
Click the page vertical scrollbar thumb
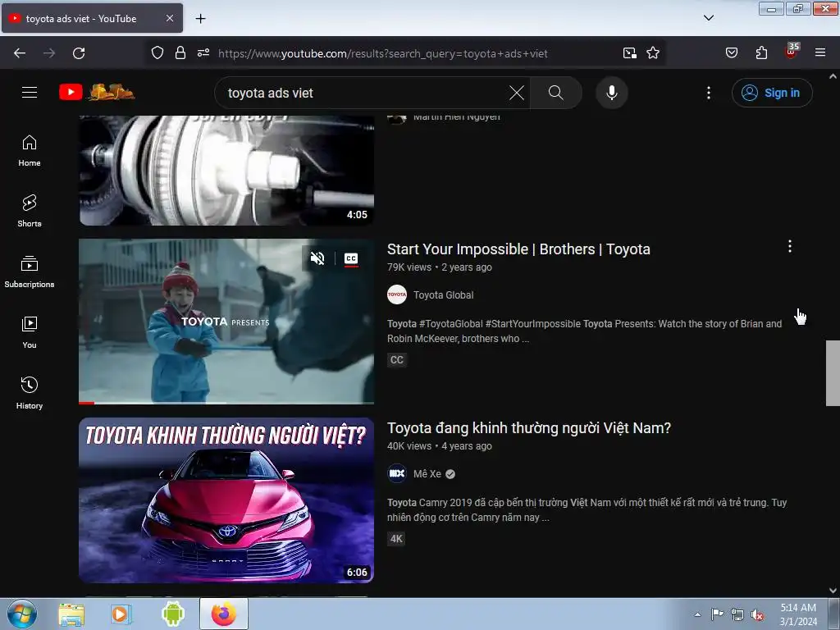pyautogui.click(x=833, y=373)
